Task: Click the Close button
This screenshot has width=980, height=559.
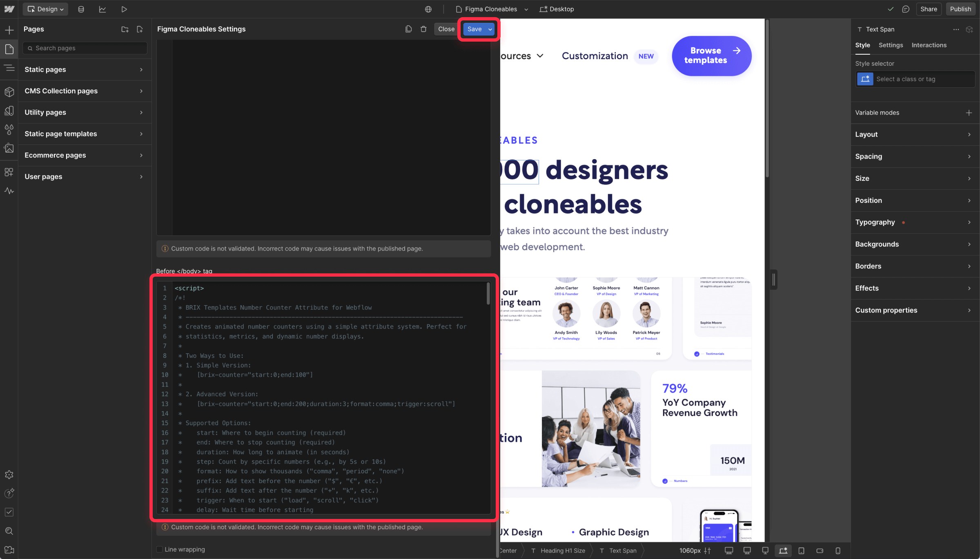Action: coord(446,29)
